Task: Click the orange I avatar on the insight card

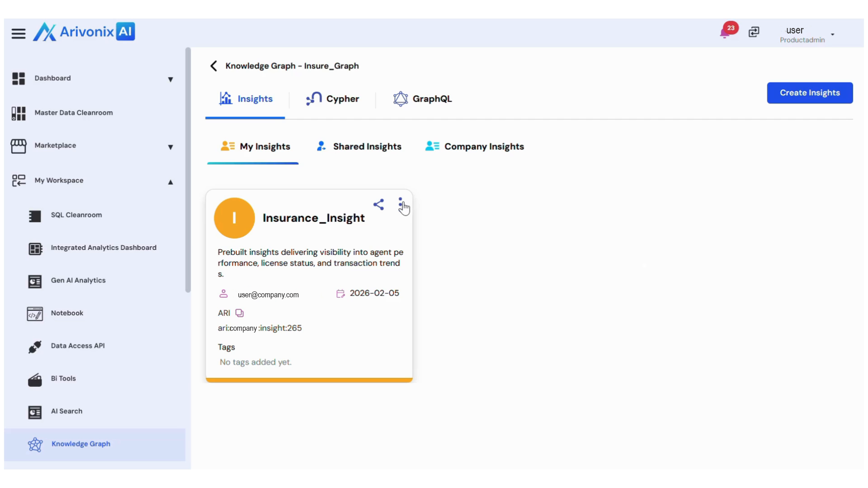Action: click(234, 218)
